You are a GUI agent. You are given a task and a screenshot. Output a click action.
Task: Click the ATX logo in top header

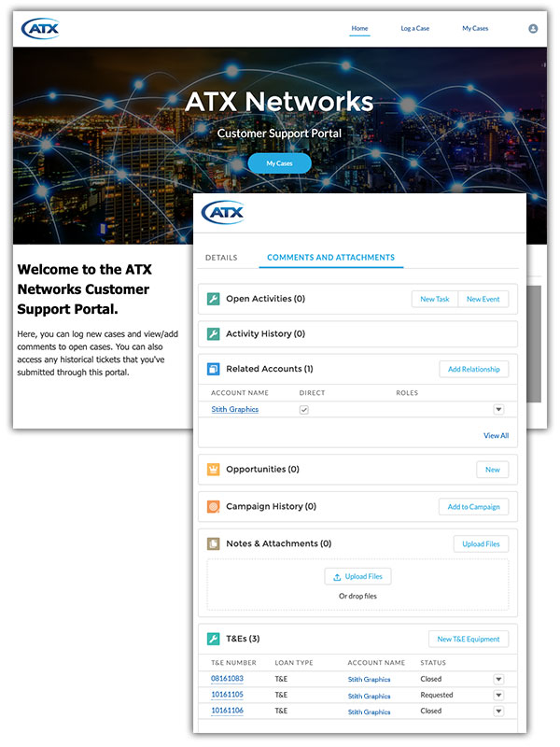tap(40, 28)
